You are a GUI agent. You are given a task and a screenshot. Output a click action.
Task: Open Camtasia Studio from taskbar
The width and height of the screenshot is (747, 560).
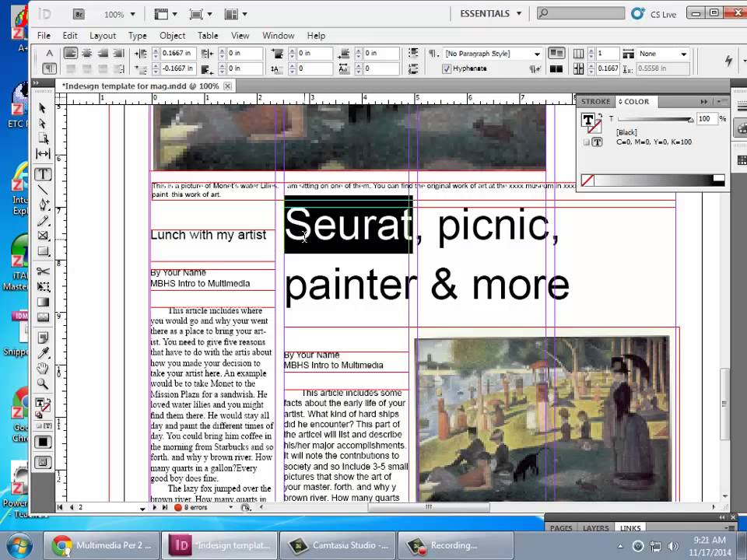(337, 545)
